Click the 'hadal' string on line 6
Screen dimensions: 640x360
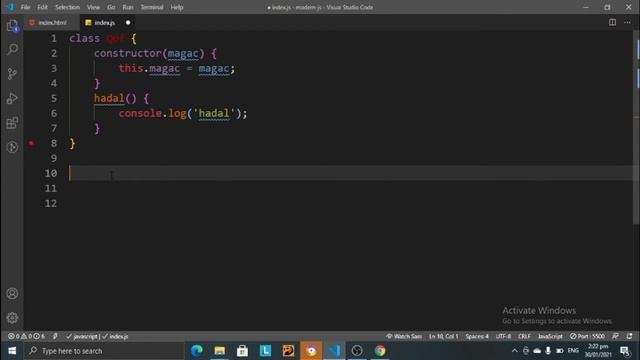click(x=214, y=113)
